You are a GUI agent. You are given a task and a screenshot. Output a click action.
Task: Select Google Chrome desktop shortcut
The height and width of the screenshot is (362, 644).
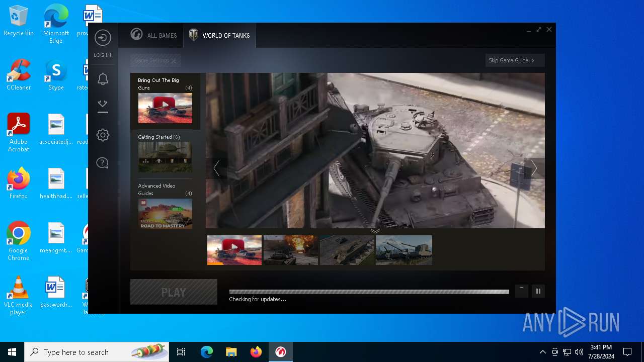(19, 241)
